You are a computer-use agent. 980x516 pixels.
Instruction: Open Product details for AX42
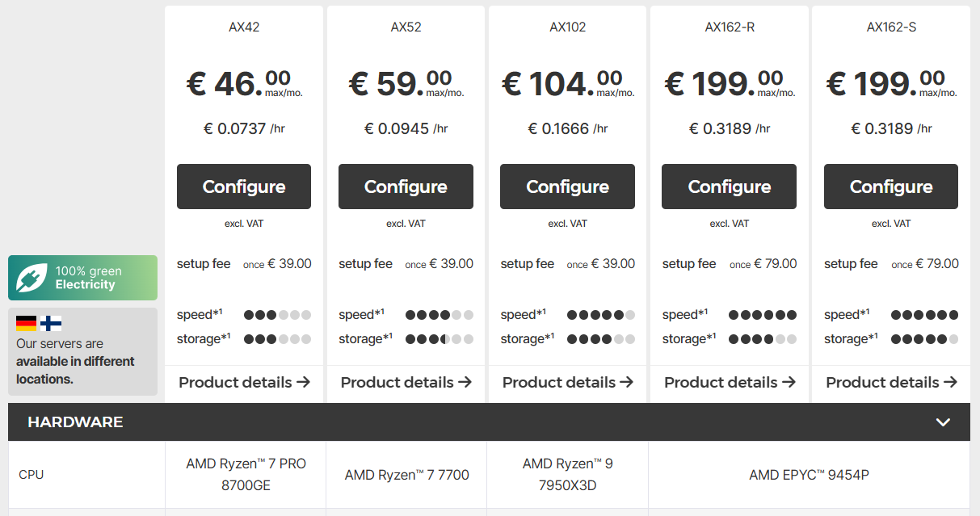244,382
